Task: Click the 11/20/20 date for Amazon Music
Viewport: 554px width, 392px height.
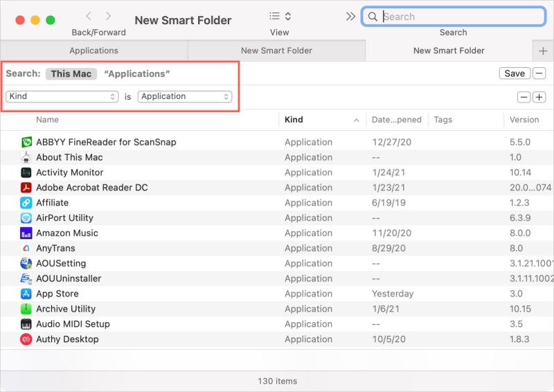Action: (x=391, y=233)
